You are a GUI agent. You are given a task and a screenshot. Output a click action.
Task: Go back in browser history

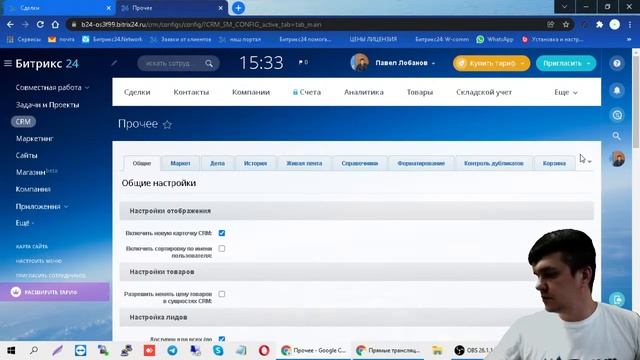click(10, 24)
